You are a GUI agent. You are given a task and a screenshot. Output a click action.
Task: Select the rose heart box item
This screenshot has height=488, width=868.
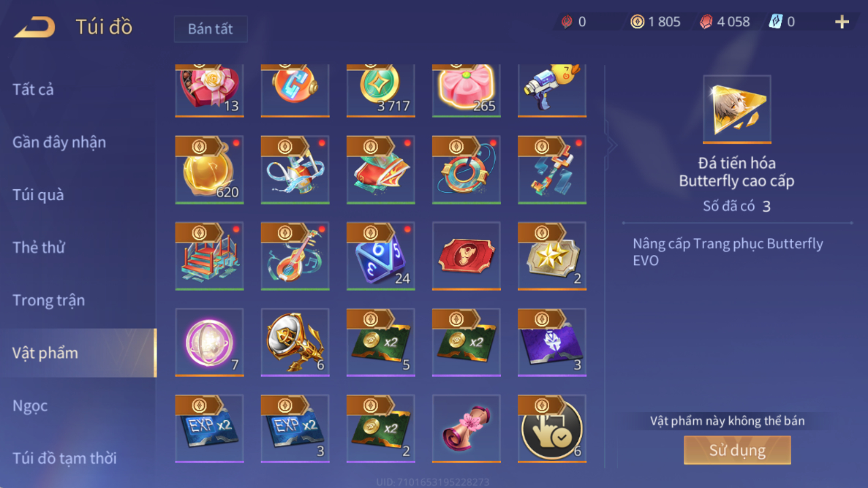[209, 90]
